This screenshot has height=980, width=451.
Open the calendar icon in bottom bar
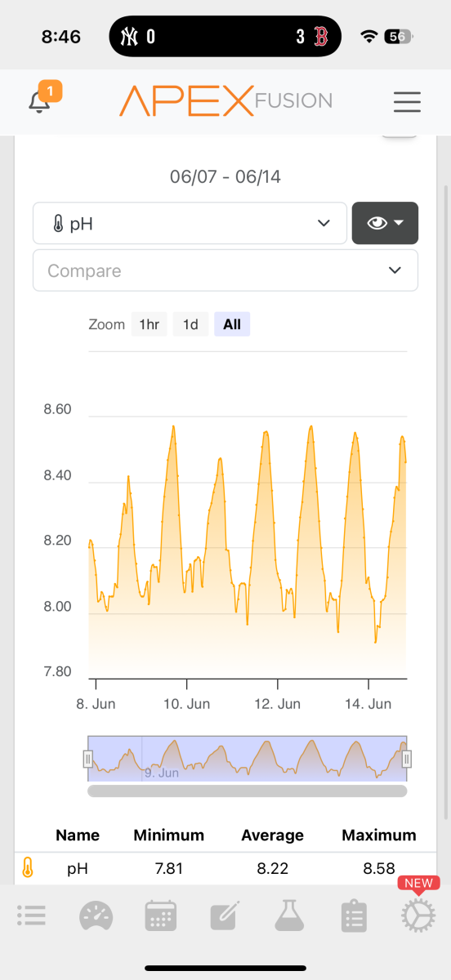[160, 915]
